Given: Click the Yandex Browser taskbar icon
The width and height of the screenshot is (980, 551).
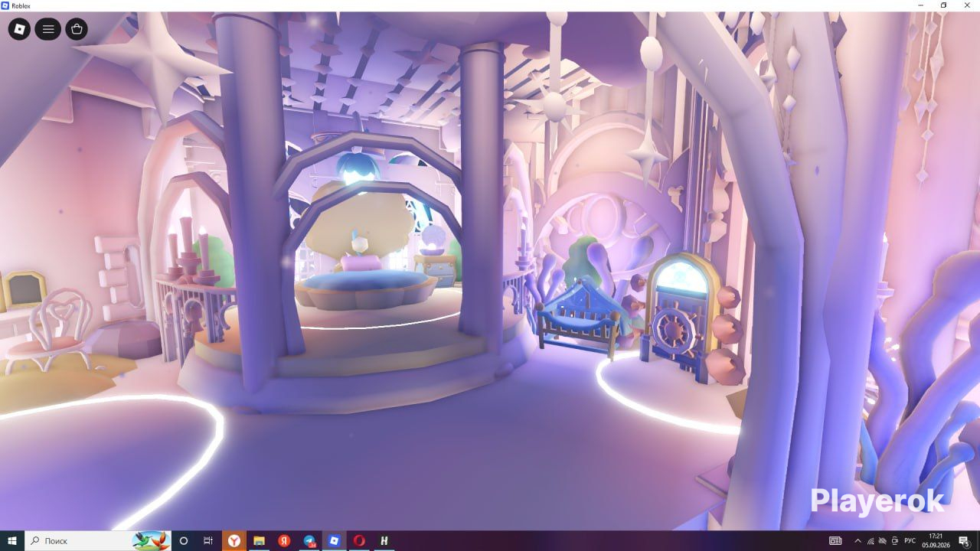Looking at the screenshot, I should (234, 540).
